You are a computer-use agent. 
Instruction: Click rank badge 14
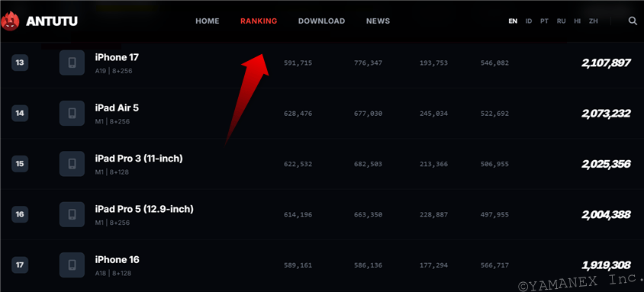(20, 113)
